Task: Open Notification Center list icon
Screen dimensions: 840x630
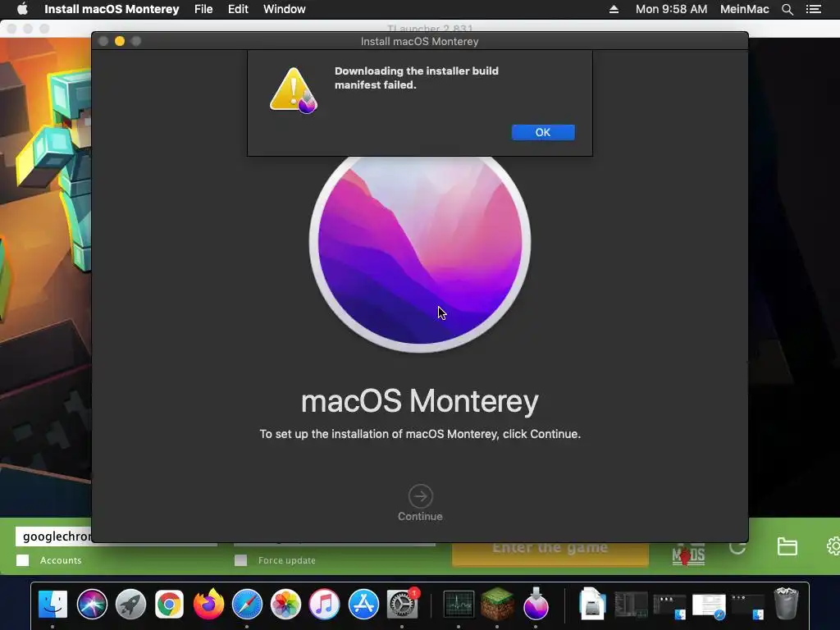Action: [x=813, y=9]
